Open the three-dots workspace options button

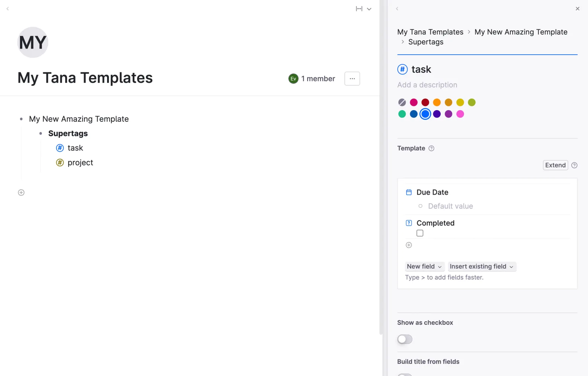352,78
